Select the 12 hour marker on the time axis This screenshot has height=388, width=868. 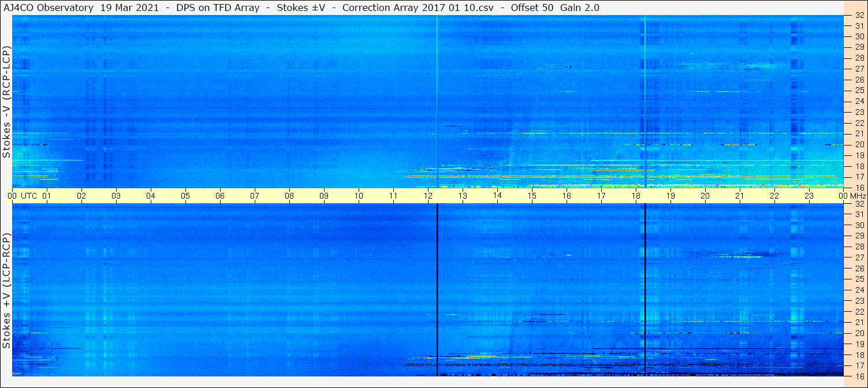pyautogui.click(x=428, y=196)
